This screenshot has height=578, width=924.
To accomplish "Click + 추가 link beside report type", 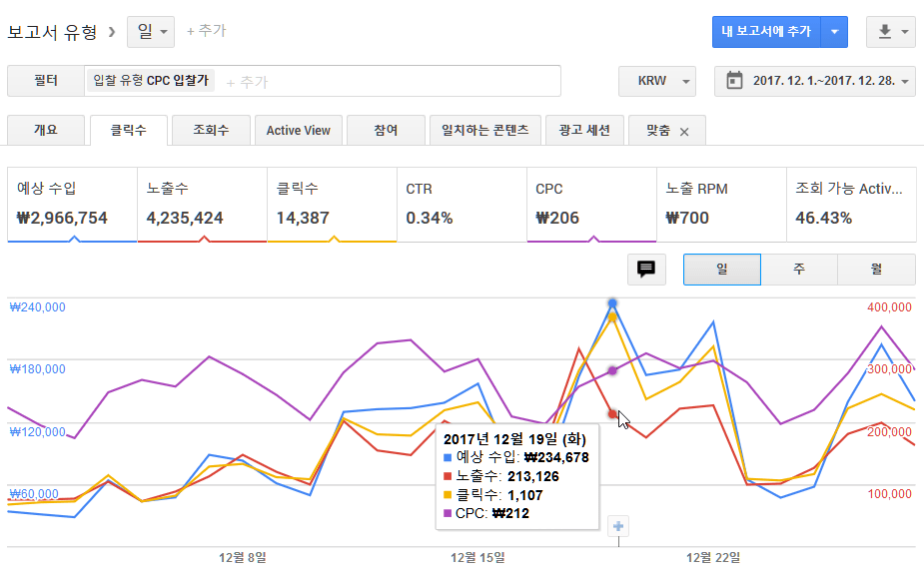I will [x=207, y=32].
